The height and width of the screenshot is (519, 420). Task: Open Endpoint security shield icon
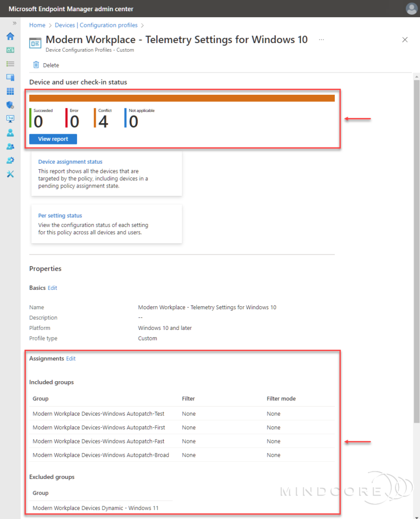pos(10,105)
